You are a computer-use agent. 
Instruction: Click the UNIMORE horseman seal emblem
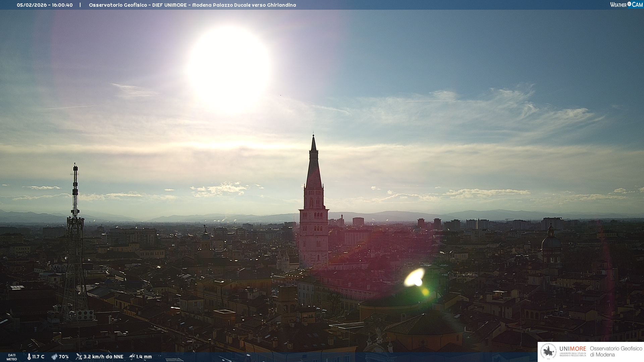(548, 352)
